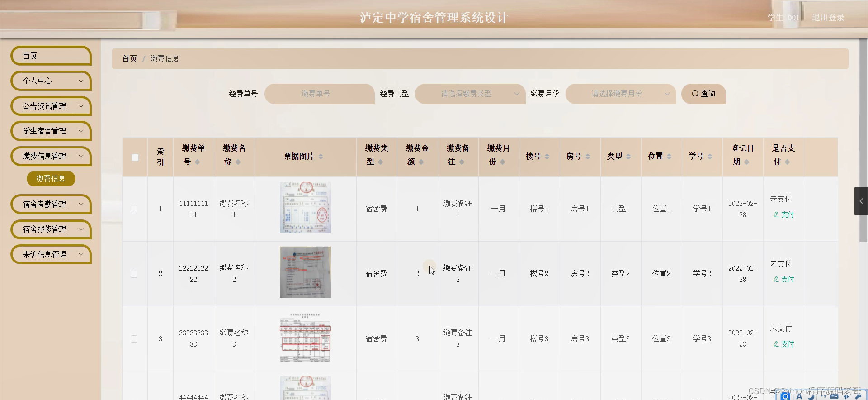Click the 查询 search button

[703, 94]
